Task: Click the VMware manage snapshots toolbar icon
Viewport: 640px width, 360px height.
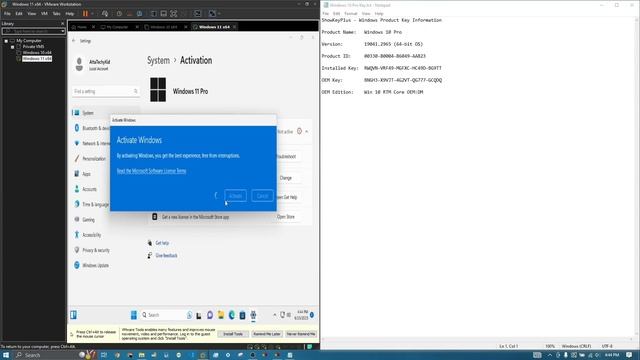Action: click(139, 13)
